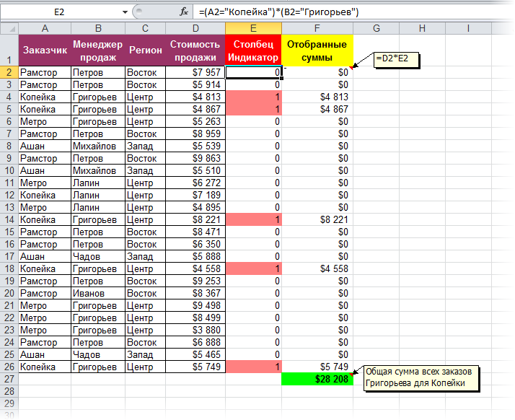Click cell Чадов in row 17
The image size is (515, 420).
[98, 256]
